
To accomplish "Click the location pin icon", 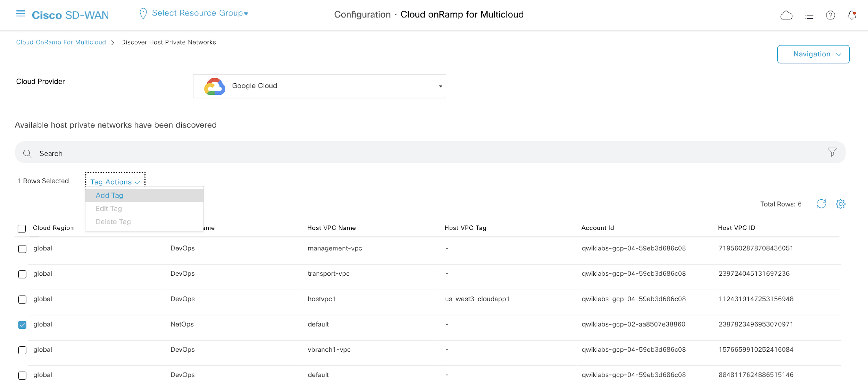I will (x=143, y=14).
